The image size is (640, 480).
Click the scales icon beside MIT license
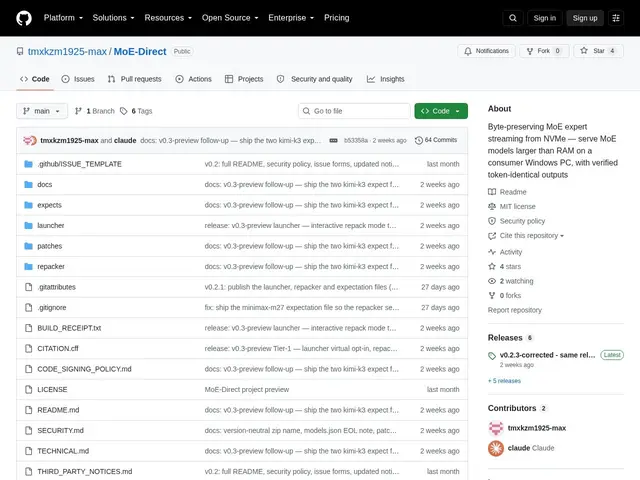click(x=492, y=207)
